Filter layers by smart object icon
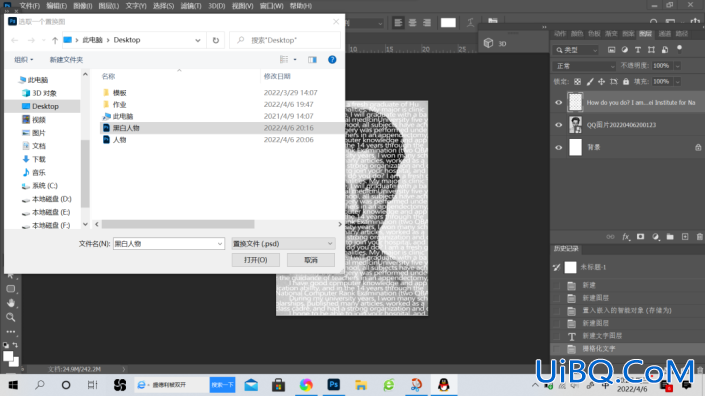The width and height of the screenshot is (705, 396). coord(665,50)
